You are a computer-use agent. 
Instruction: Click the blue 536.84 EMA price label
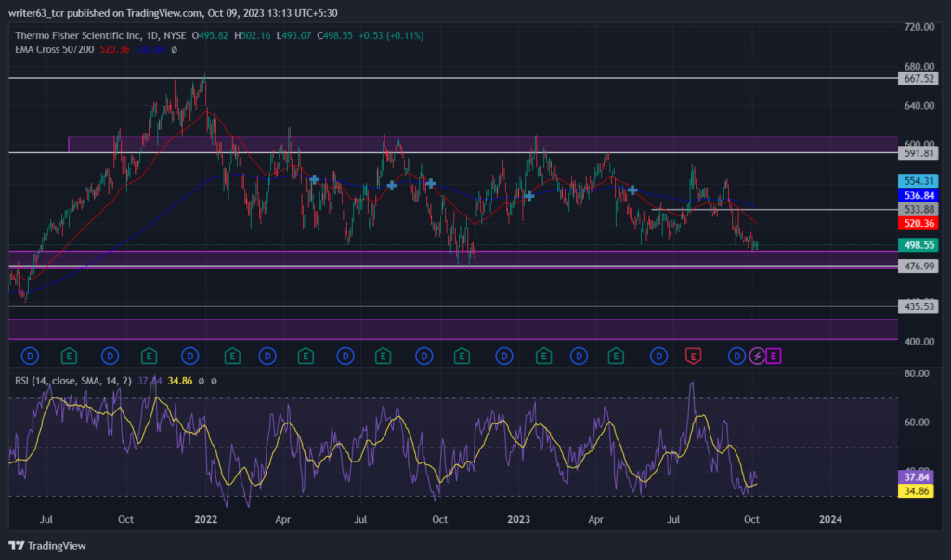(x=918, y=195)
